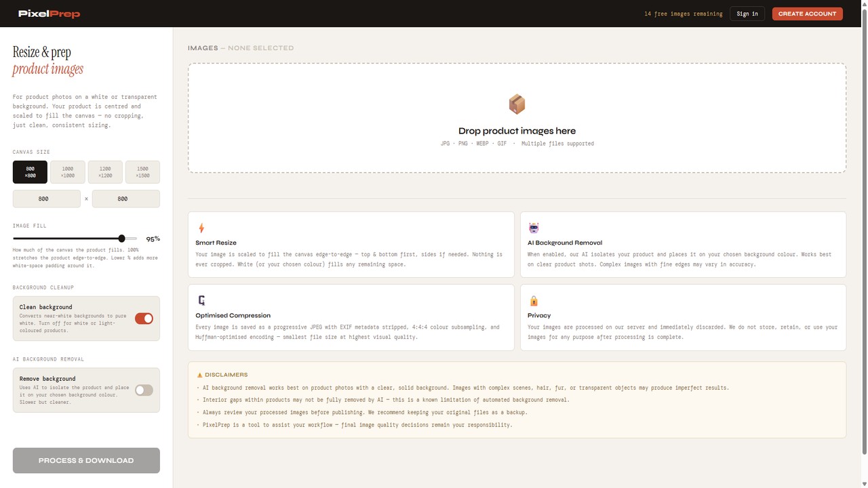Viewport: 868px width, 488px height.
Task: Click the Sign in button
Action: 747,14
